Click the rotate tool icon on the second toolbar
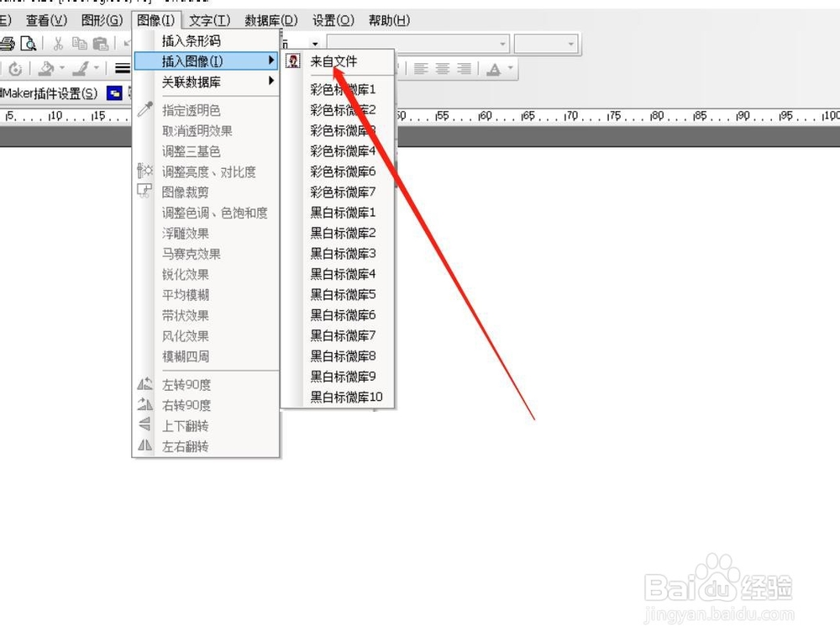This screenshot has width=840, height=643. [16, 68]
